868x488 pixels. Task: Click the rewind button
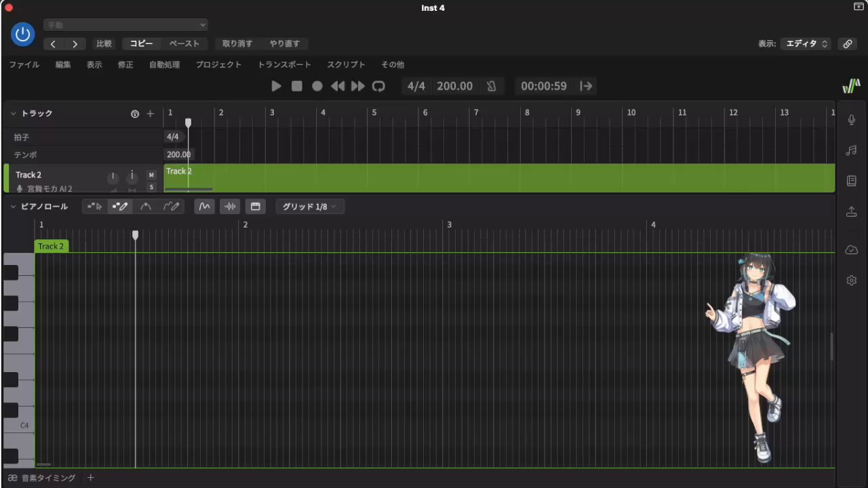[x=338, y=86]
